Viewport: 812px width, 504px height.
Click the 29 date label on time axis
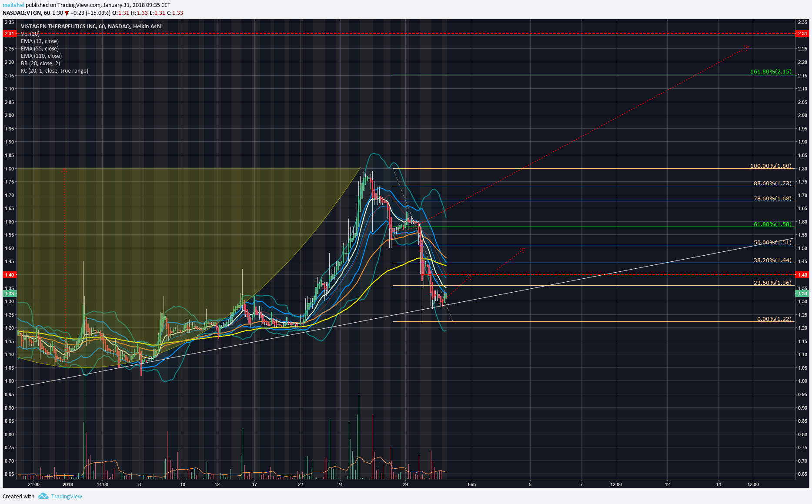click(x=405, y=484)
